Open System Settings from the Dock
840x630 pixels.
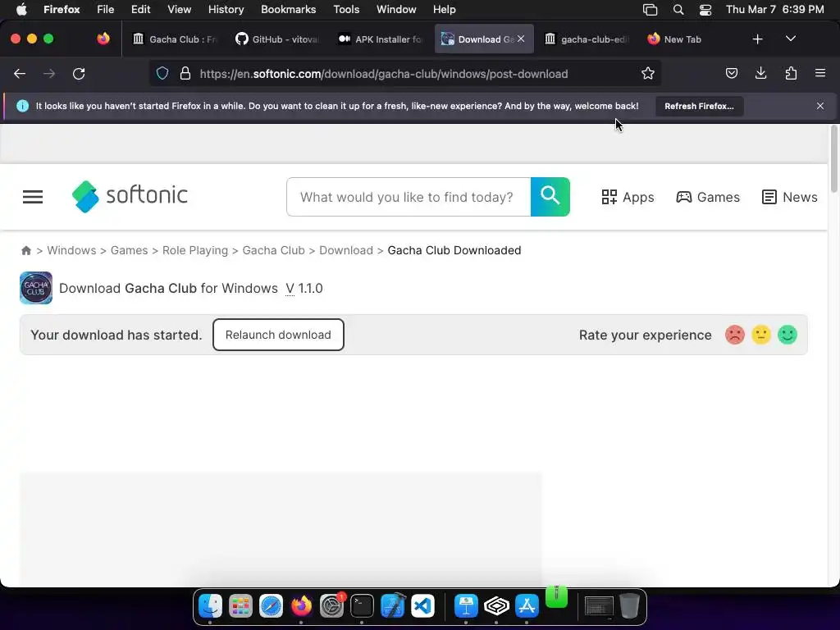pyautogui.click(x=332, y=606)
